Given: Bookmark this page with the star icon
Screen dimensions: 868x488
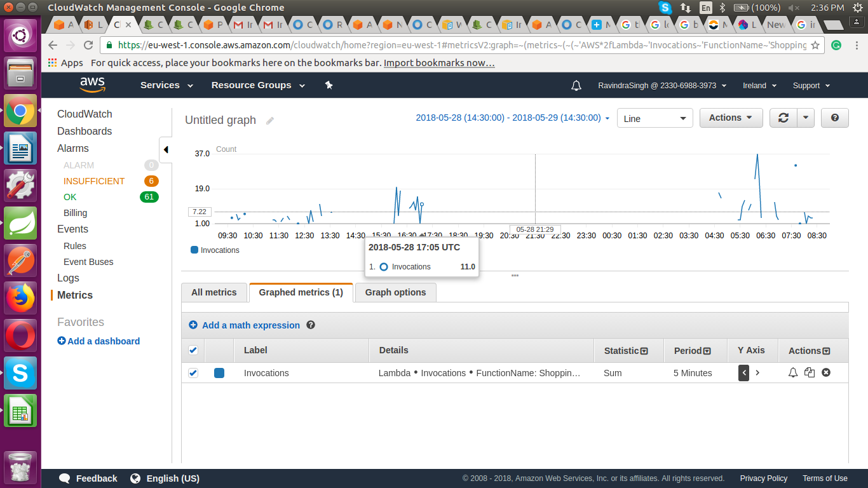Looking at the screenshot, I should [x=815, y=45].
